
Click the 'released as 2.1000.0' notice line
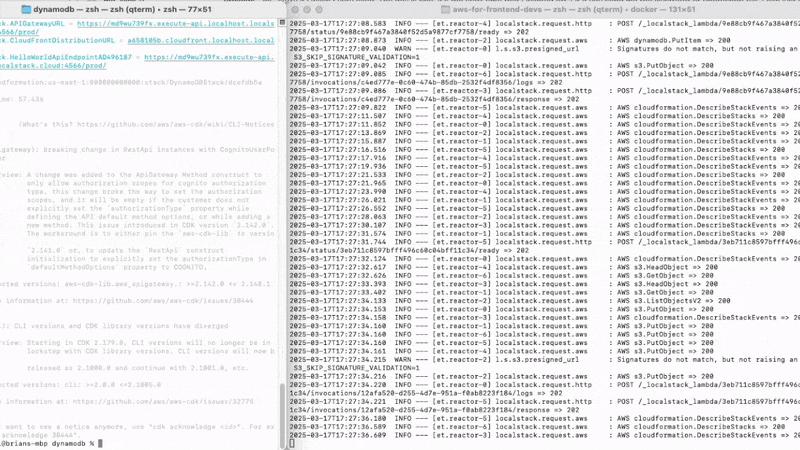click(138, 368)
